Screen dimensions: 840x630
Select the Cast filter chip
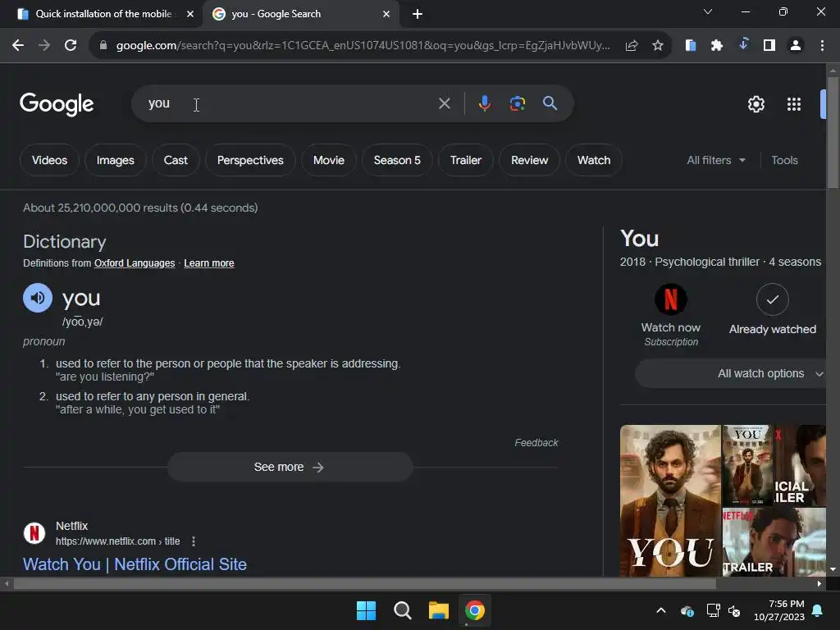click(x=176, y=160)
